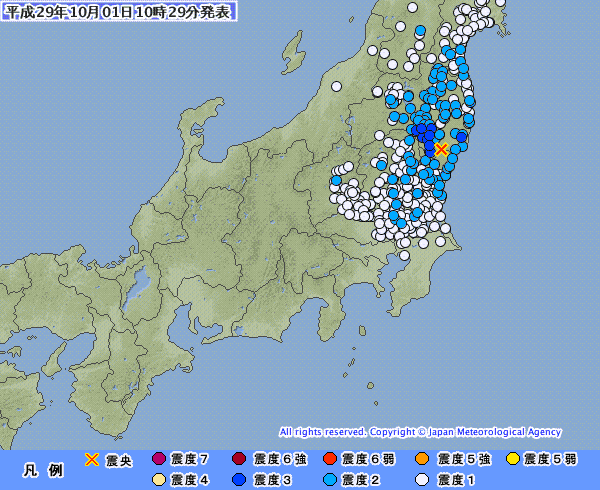This screenshot has height=490, width=600.
Task: Click the 震度7 label text
Action: [190, 459]
